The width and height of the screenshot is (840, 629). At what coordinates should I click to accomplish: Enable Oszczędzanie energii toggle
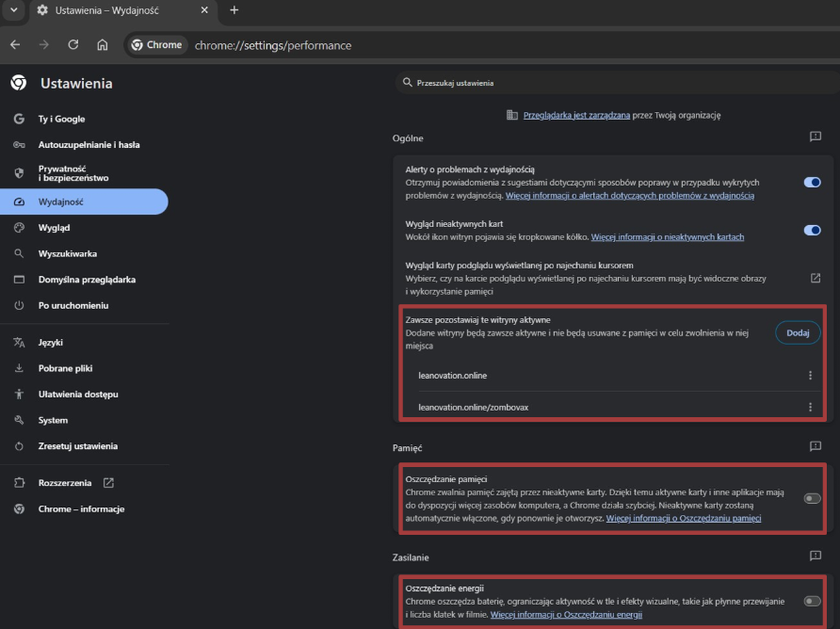point(812,601)
